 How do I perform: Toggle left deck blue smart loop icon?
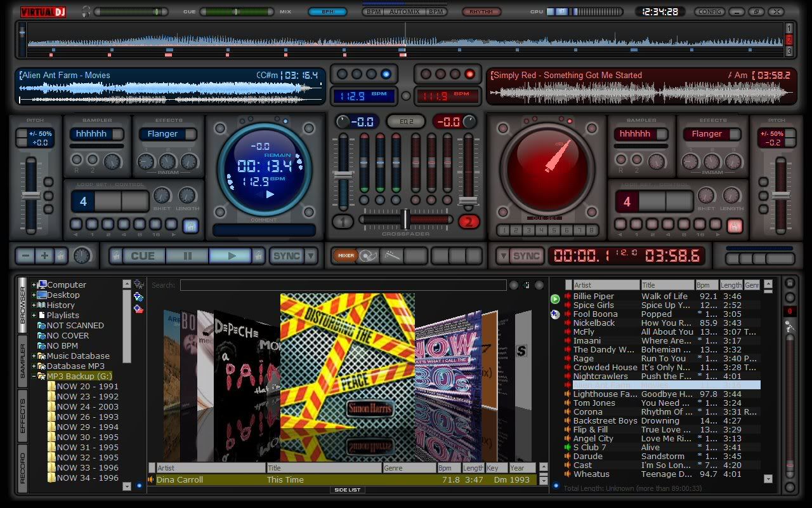[x=190, y=225]
